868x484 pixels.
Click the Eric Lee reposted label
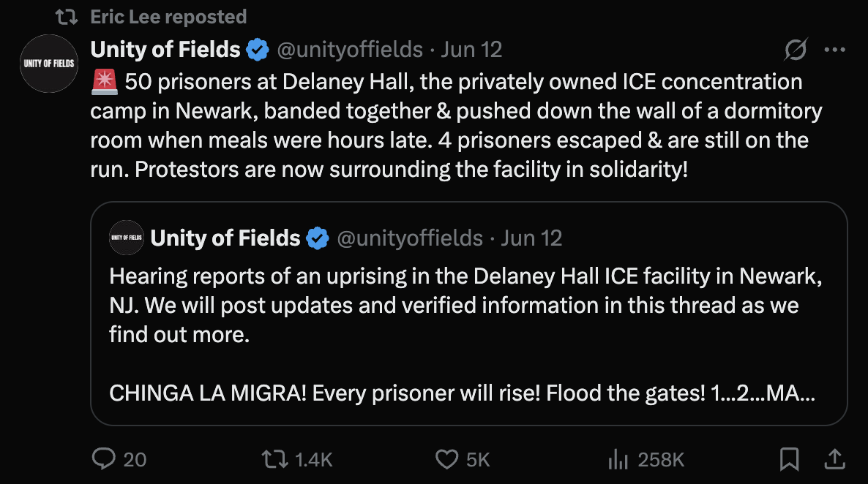point(168,16)
